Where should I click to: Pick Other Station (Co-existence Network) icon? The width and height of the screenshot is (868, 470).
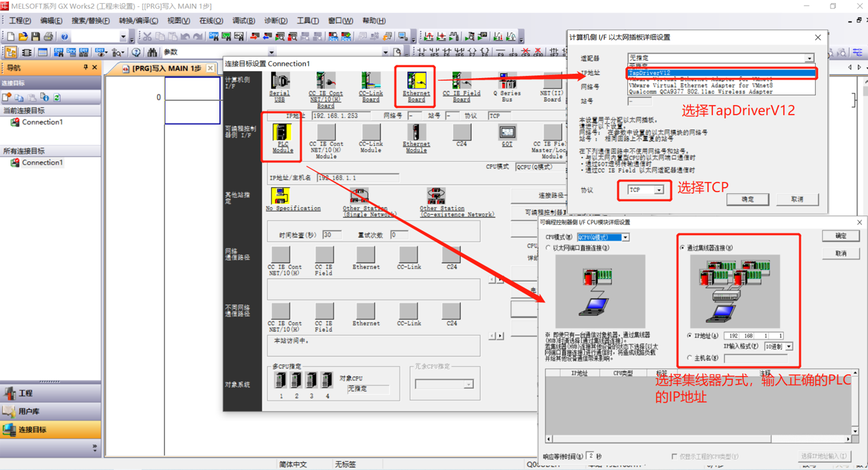tap(437, 196)
